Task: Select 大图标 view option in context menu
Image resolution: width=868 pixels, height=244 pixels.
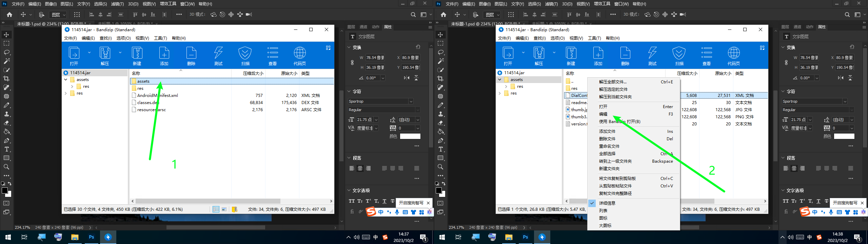Action: click(605, 226)
